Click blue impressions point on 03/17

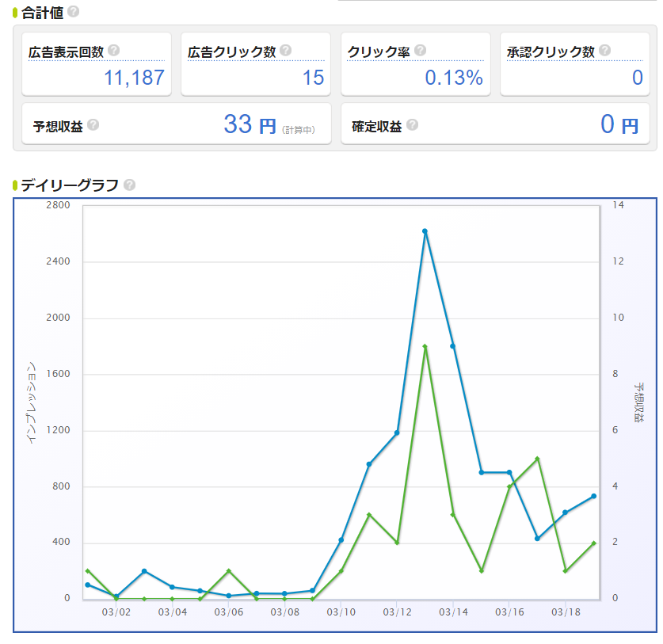(x=537, y=539)
